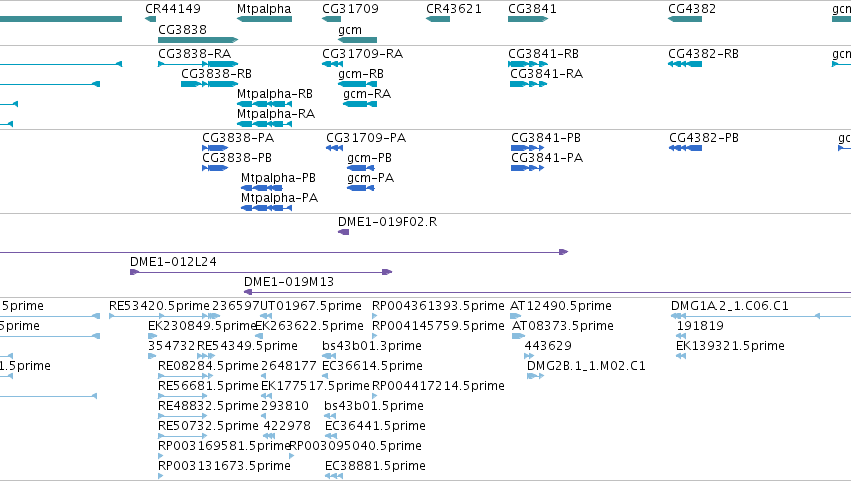The image size is (851, 481).
Task: Click the CR43621 gene feature label
Action: tap(453, 9)
